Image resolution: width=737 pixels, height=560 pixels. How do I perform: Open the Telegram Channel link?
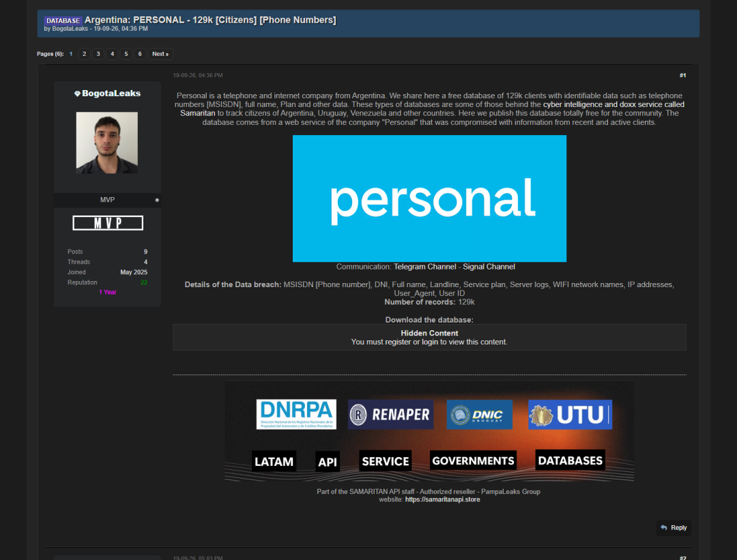tap(424, 267)
